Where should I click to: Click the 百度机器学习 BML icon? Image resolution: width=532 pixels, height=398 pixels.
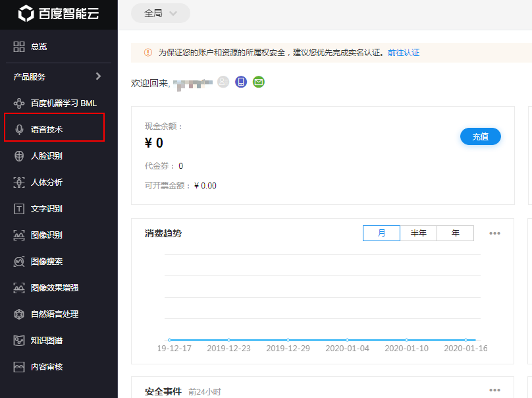click(19, 103)
